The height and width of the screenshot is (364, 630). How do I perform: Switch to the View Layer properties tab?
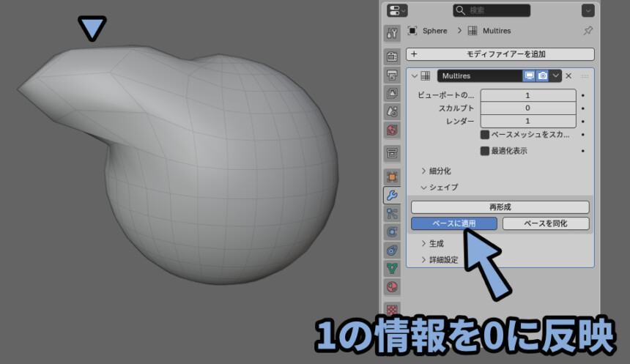[x=392, y=93]
